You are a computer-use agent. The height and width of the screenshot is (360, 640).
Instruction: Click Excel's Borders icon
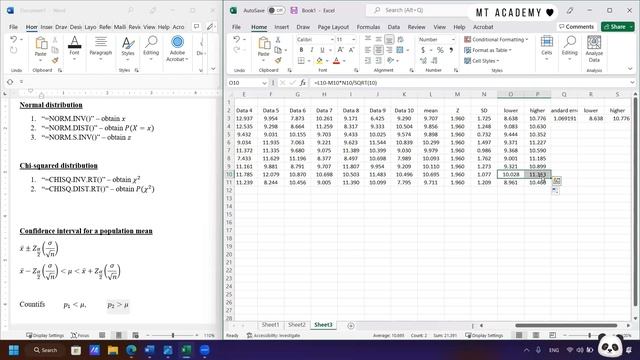[x=301, y=60]
